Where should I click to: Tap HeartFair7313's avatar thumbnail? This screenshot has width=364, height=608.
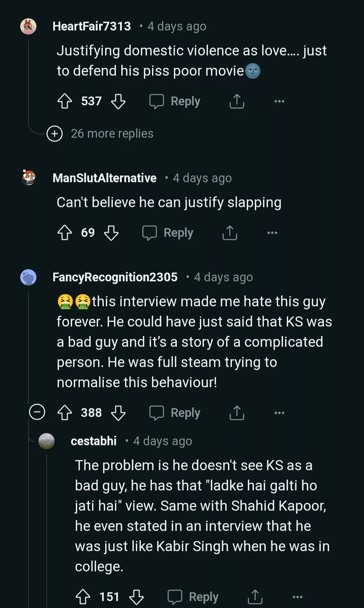coord(28,26)
